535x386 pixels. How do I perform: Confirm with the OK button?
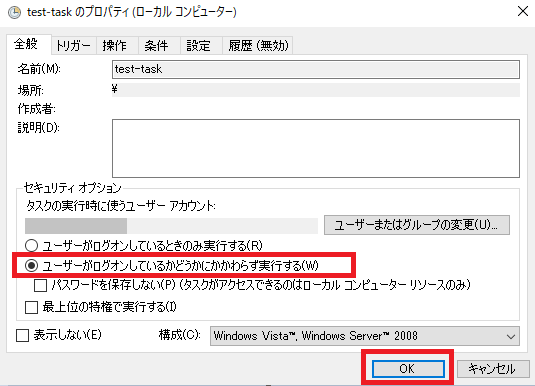pyautogui.click(x=408, y=369)
